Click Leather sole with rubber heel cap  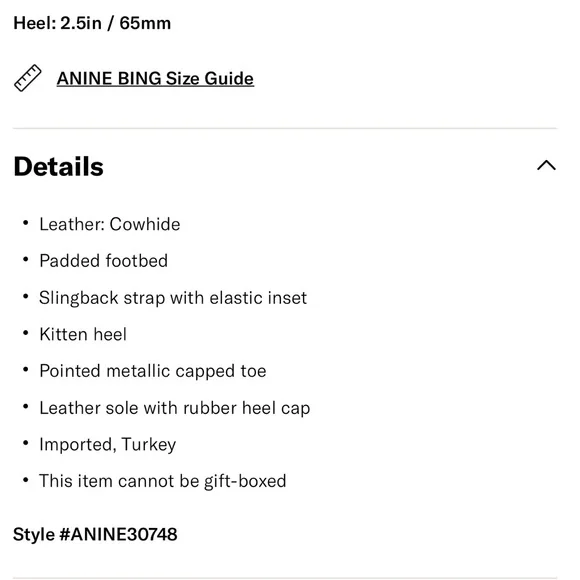pyautogui.click(x=175, y=408)
